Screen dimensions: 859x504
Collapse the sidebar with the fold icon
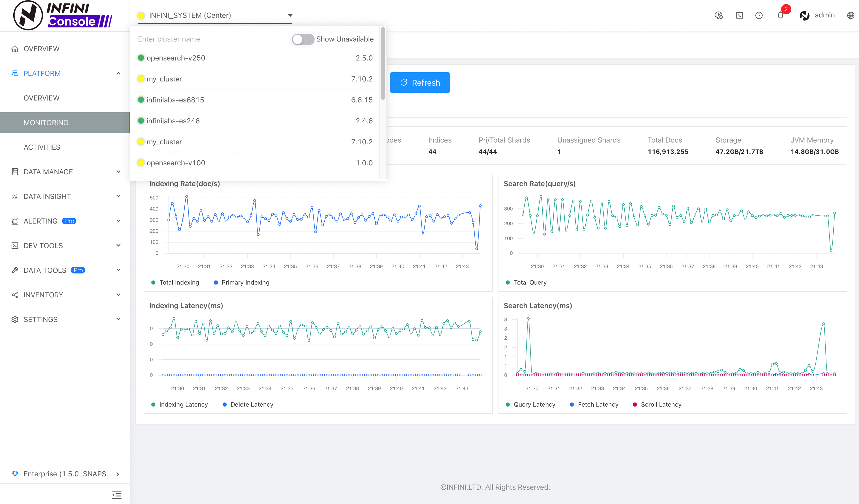click(x=117, y=495)
